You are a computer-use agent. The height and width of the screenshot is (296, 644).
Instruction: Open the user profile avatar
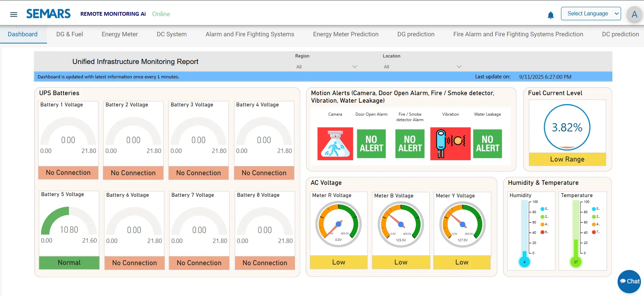pos(634,14)
